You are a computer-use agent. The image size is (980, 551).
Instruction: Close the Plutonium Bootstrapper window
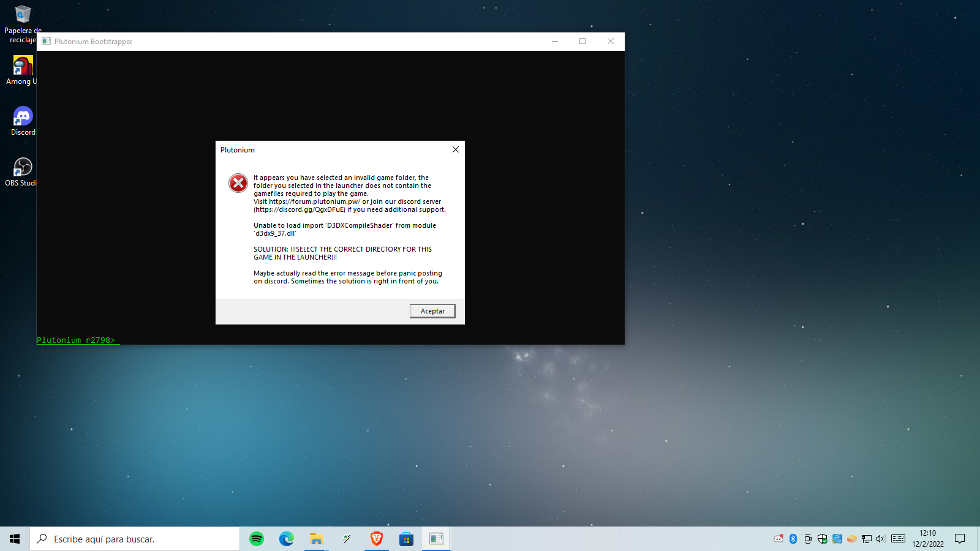(x=611, y=41)
